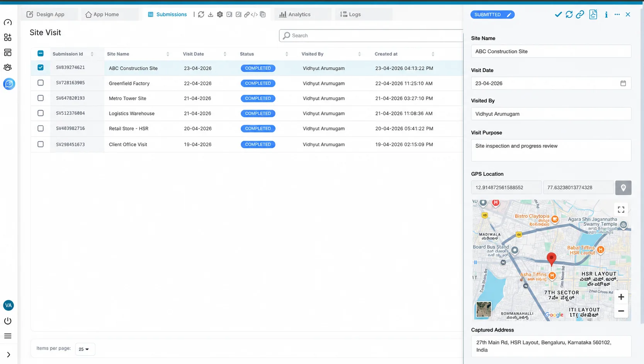This screenshot has height=364, width=644.
Task: Sort by the Visit Date column arrows
Action: pyautogui.click(x=225, y=54)
